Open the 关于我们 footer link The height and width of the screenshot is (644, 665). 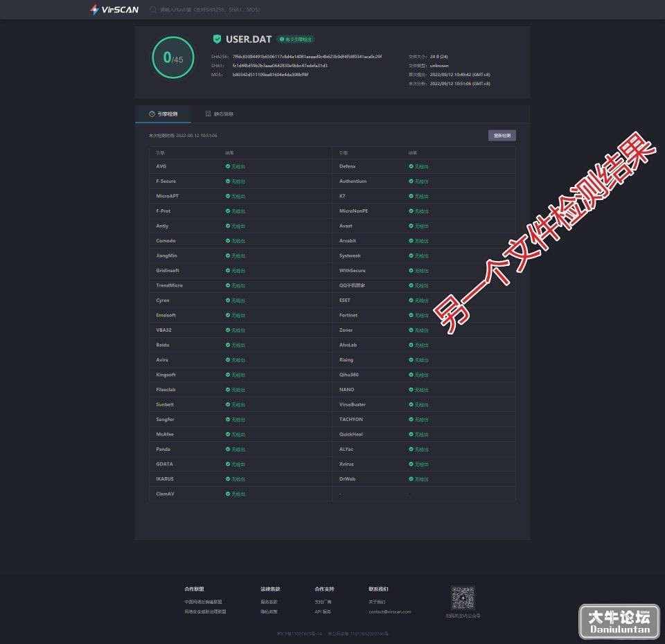(x=377, y=602)
